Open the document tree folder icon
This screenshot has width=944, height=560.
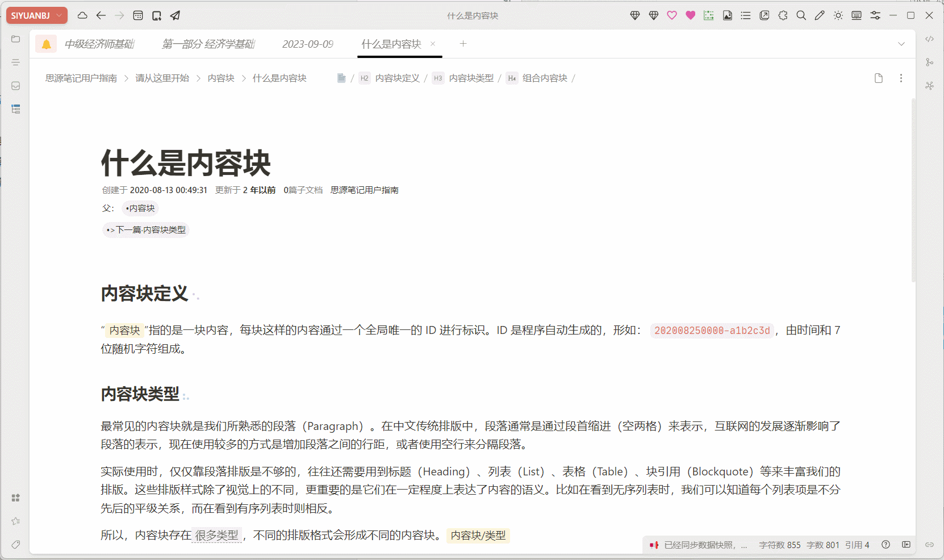coord(15,39)
